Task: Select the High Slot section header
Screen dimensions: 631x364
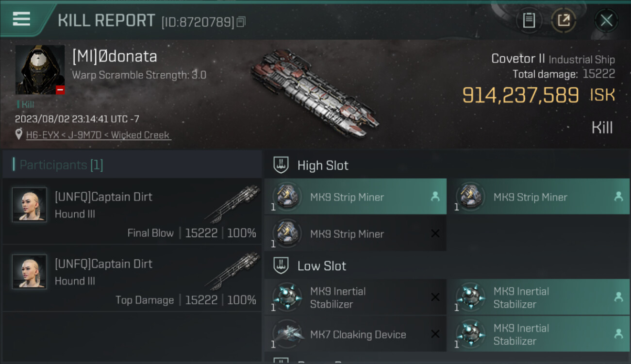Action: (x=323, y=165)
